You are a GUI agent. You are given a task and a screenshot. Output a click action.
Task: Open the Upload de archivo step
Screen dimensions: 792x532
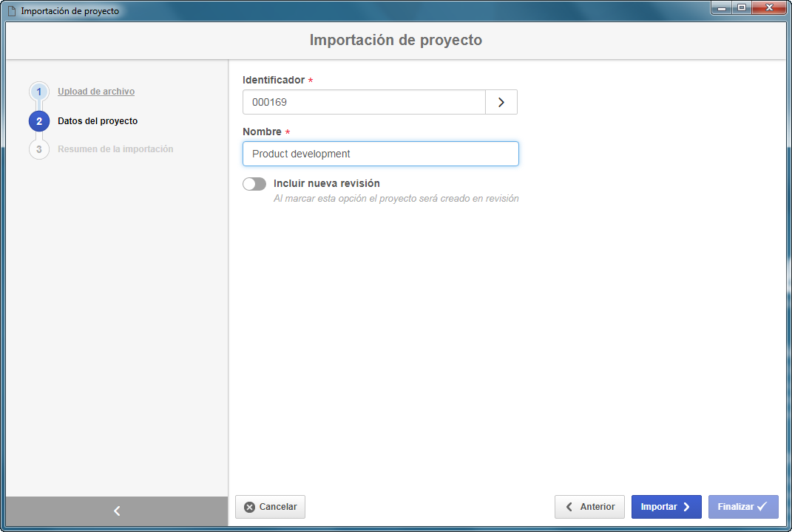pyautogui.click(x=96, y=92)
